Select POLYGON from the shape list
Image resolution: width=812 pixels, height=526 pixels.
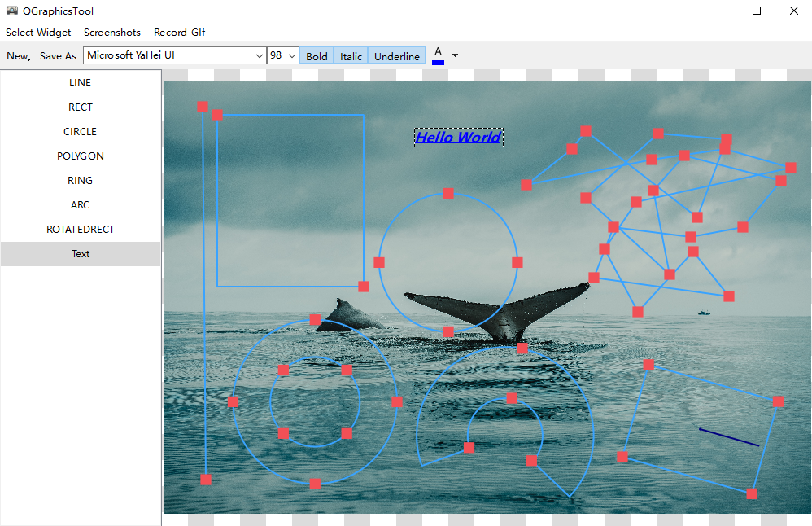point(81,156)
